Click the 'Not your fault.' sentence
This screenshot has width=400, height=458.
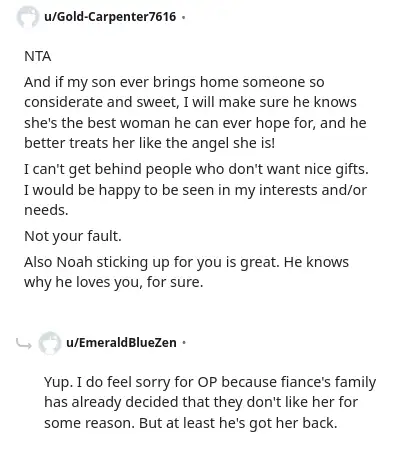(73, 236)
